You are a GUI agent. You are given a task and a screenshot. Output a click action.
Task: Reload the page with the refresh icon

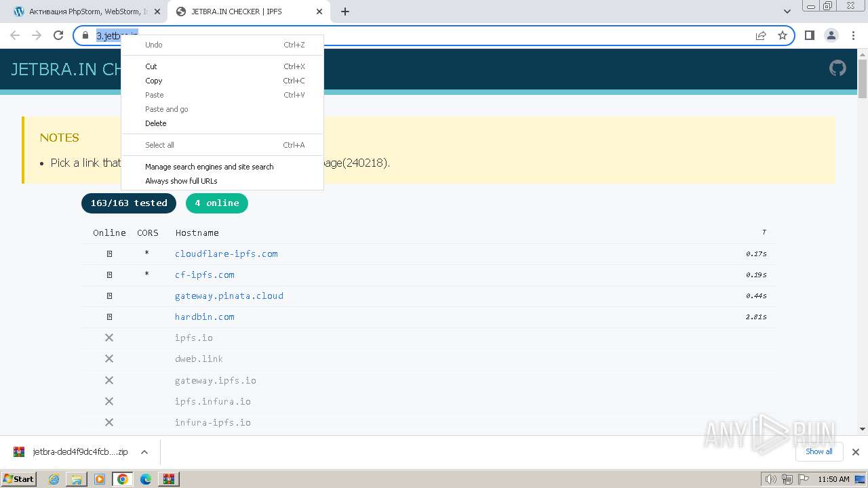point(58,35)
